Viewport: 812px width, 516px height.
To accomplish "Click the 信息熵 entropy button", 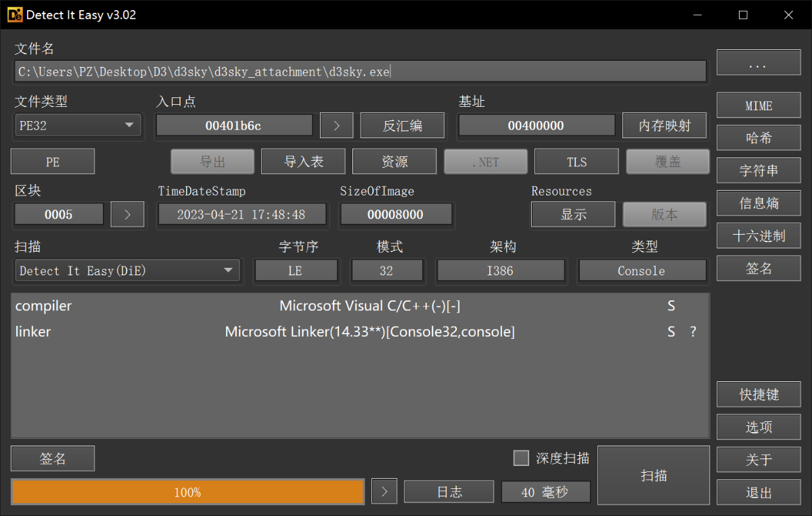I will click(759, 203).
